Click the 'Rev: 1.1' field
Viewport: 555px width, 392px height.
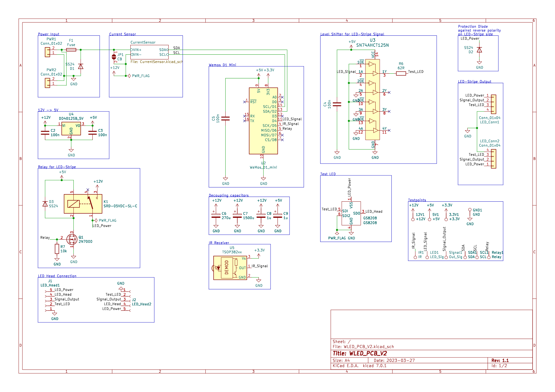[500, 360]
